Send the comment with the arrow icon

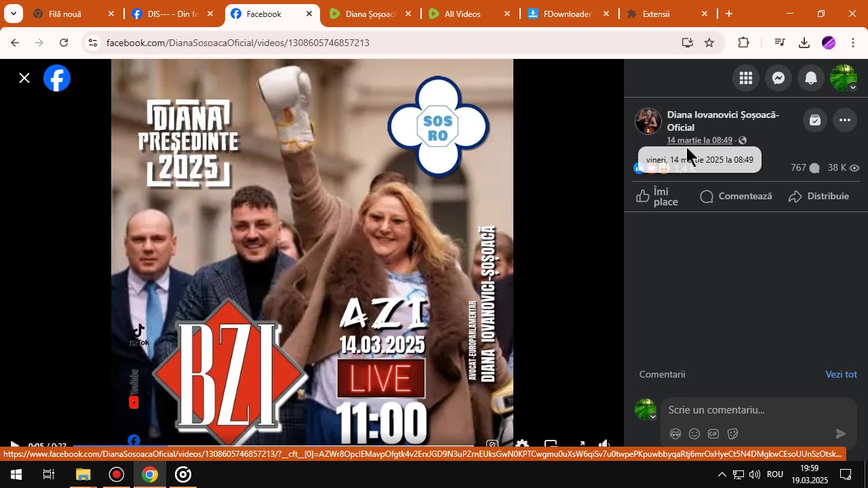pyautogui.click(x=841, y=434)
